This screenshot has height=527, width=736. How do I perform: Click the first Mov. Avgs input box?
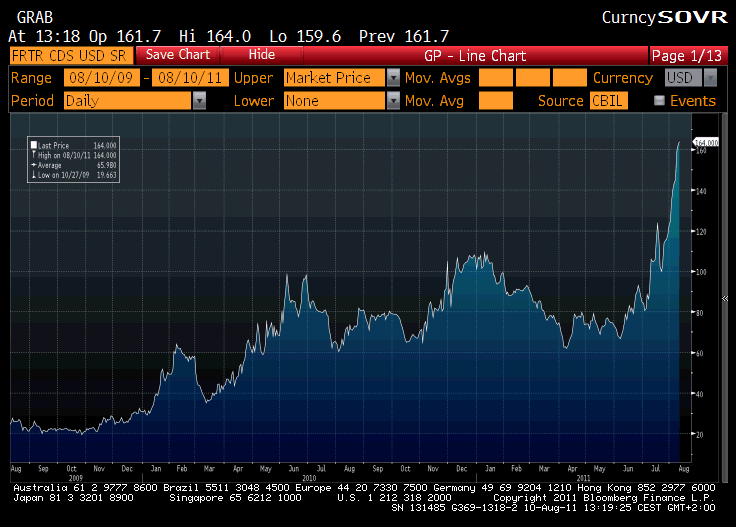(496, 77)
